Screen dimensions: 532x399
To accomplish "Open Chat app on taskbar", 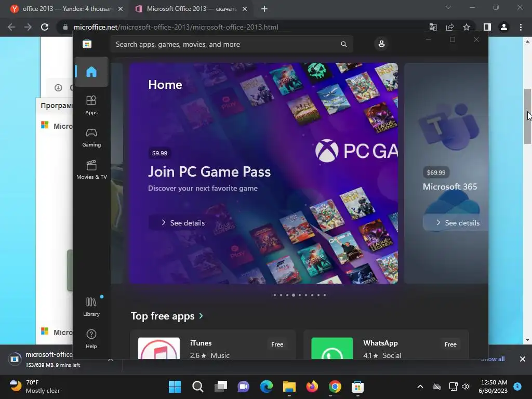I will [x=244, y=387].
